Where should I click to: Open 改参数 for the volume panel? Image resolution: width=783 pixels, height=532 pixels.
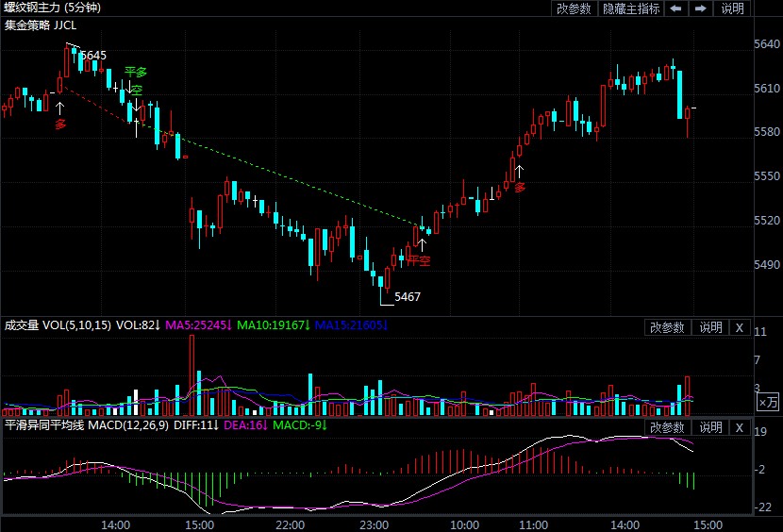[667, 327]
